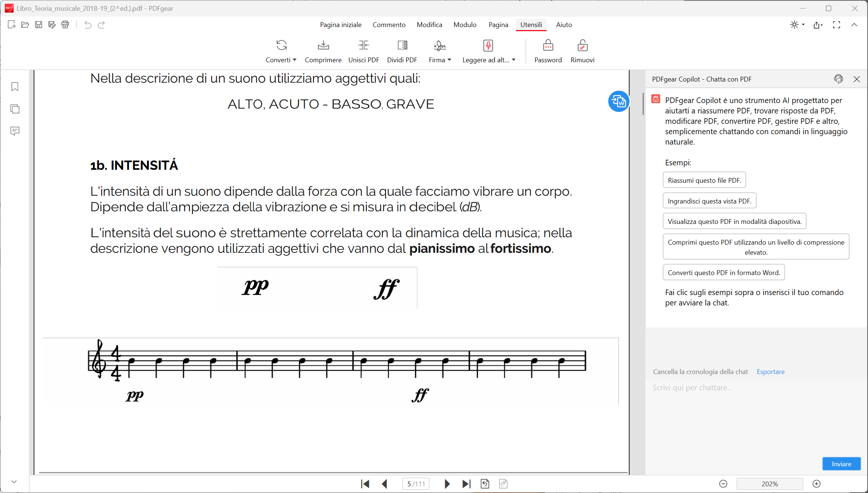Image resolution: width=868 pixels, height=493 pixels.
Task: Click the page number field 5/111
Action: click(x=416, y=484)
